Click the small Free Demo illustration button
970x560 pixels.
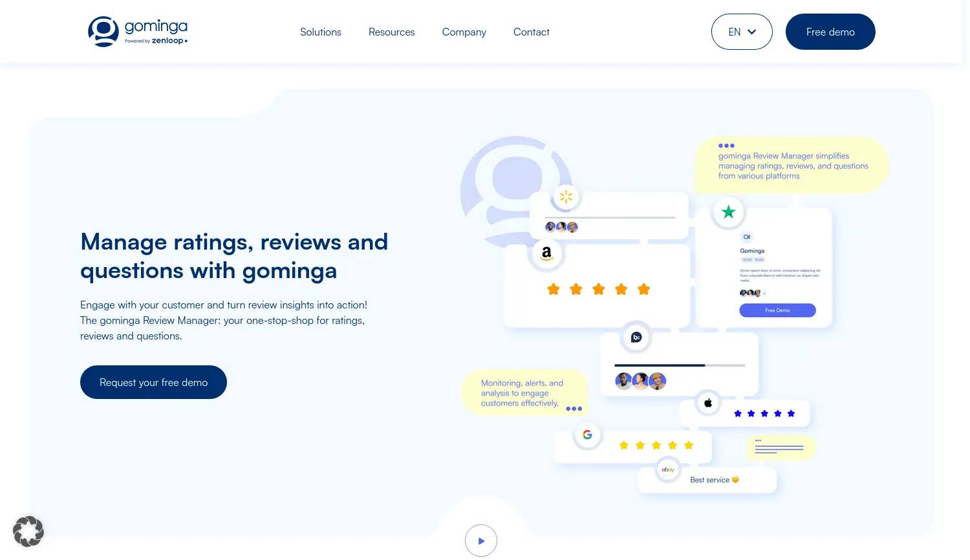pos(777,310)
